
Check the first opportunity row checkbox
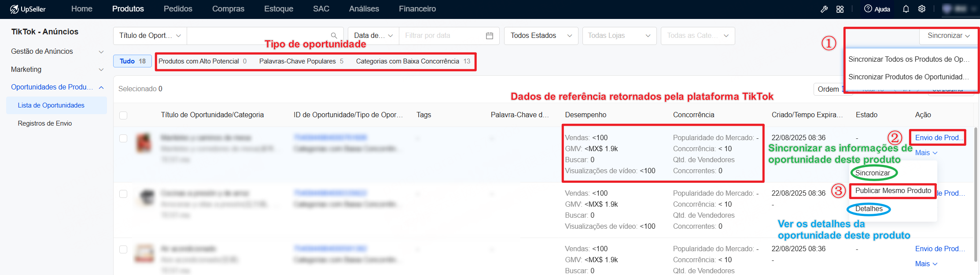point(123,138)
